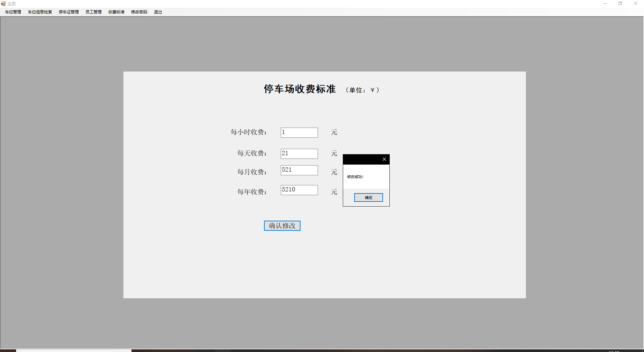The width and height of the screenshot is (644, 352).
Task: Click the 每月收费 label
Action: tap(252, 172)
